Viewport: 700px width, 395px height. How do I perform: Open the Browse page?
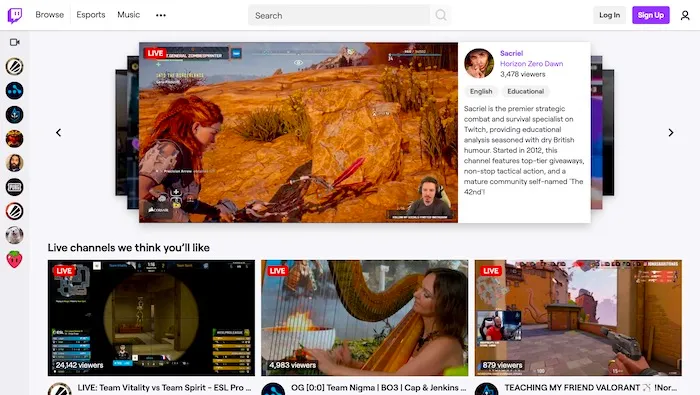coord(50,15)
